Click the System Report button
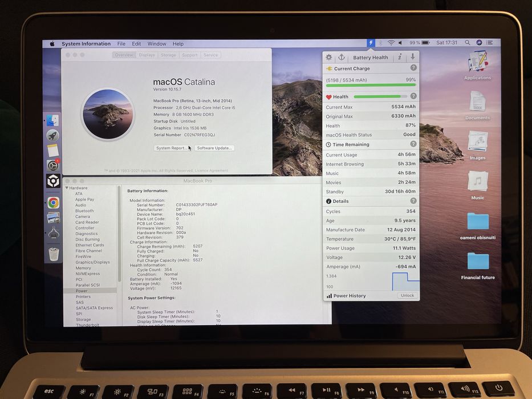The height and width of the screenshot is (399, 532). tap(172, 148)
